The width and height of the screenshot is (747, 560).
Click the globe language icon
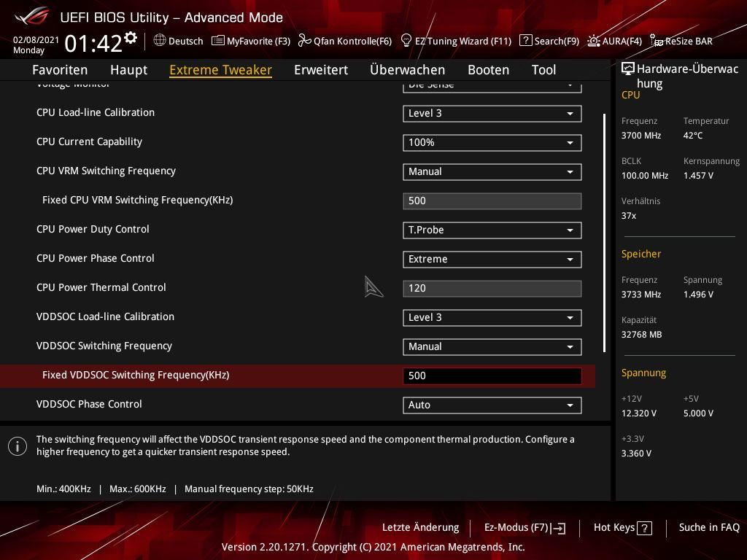tap(160, 41)
